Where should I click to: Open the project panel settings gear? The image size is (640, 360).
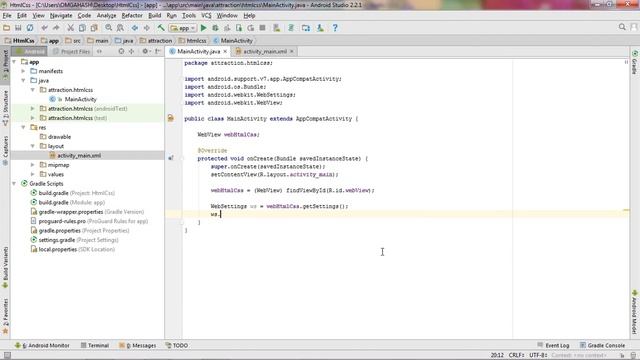click(145, 51)
